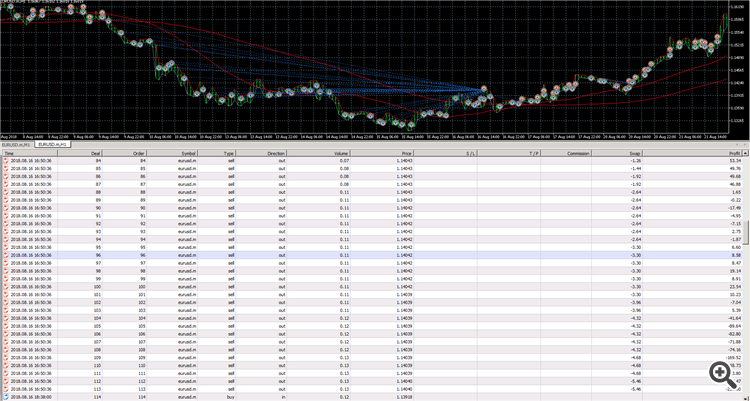Sort deals by the Time column header
750x401 pixels.
(x=30, y=154)
